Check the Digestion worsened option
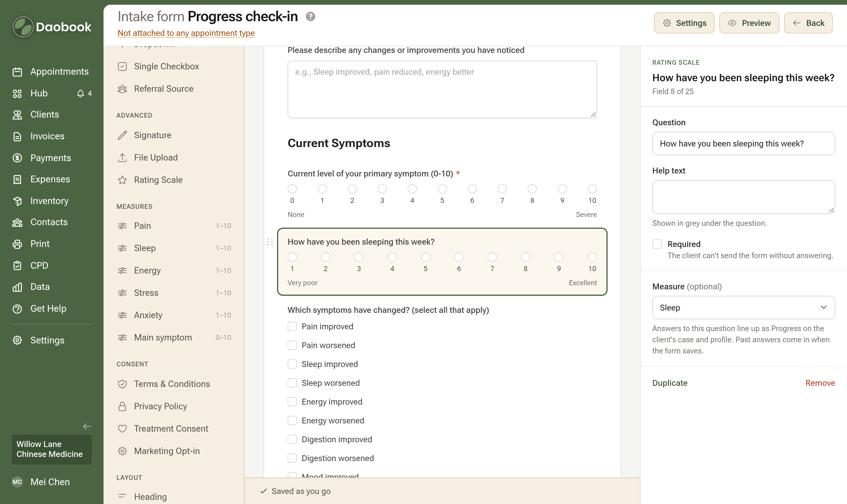Screen dimensions: 847x504 coord(292,458)
